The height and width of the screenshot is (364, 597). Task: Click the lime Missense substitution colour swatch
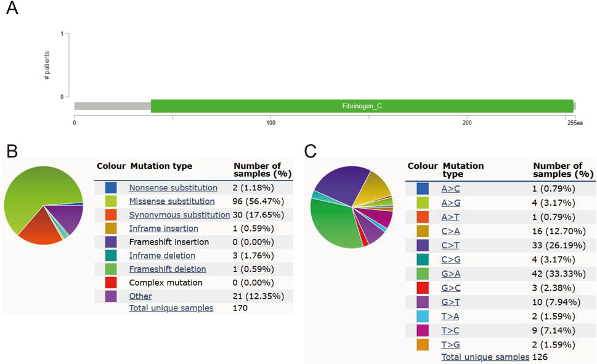click(x=111, y=201)
